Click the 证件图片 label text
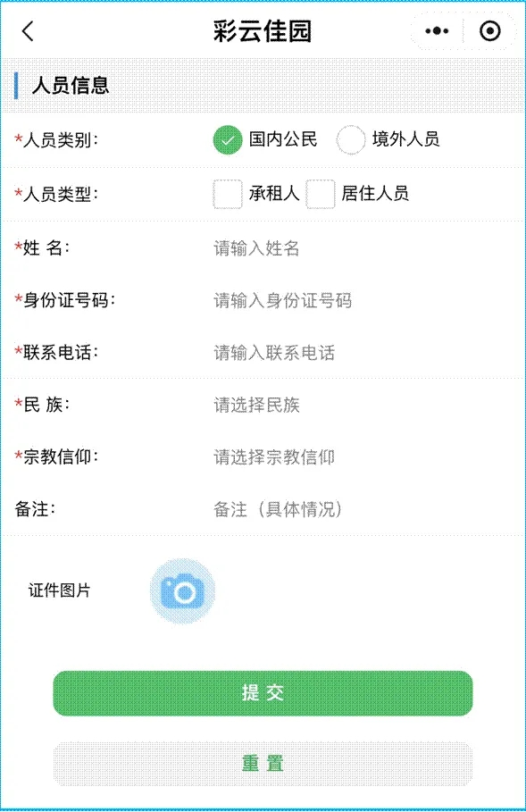526x812 pixels. [x=59, y=590]
